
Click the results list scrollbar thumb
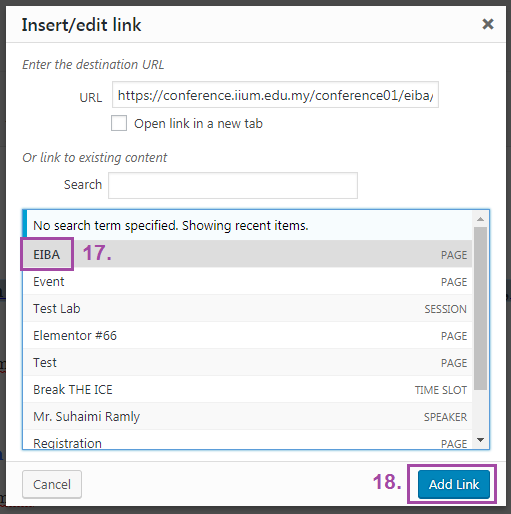tap(480, 308)
